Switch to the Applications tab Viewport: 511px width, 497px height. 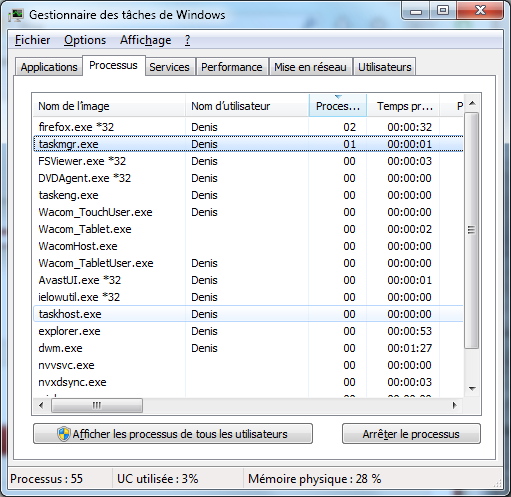pyautogui.click(x=49, y=67)
